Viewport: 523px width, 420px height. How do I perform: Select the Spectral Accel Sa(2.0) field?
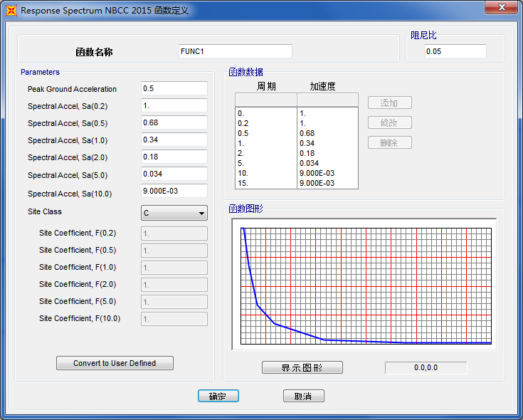[x=174, y=157]
